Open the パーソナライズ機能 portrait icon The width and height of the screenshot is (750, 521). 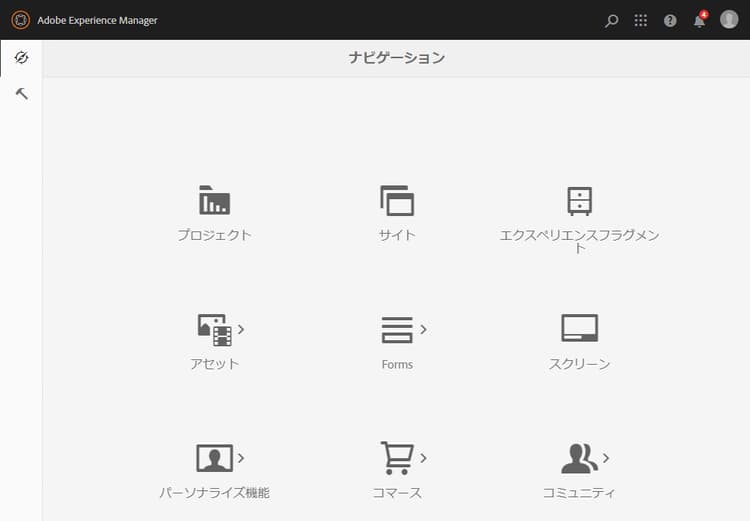tap(215, 458)
